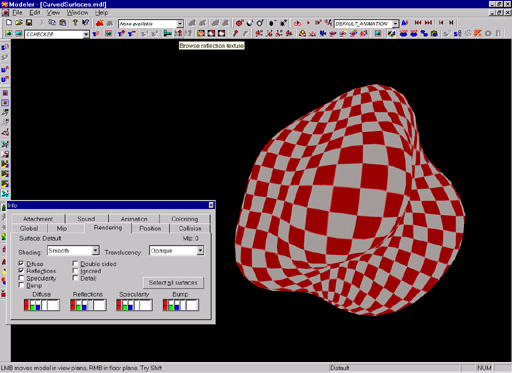Enable the Double sided checkbox
This screenshot has height=373, width=512.
pos(75,263)
